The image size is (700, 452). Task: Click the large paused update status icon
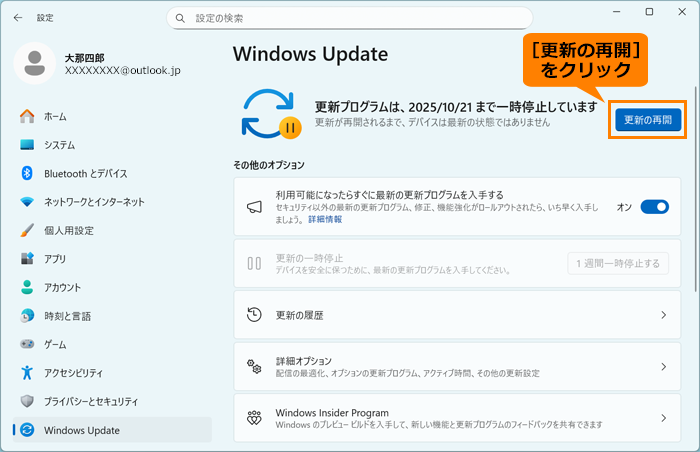271,114
